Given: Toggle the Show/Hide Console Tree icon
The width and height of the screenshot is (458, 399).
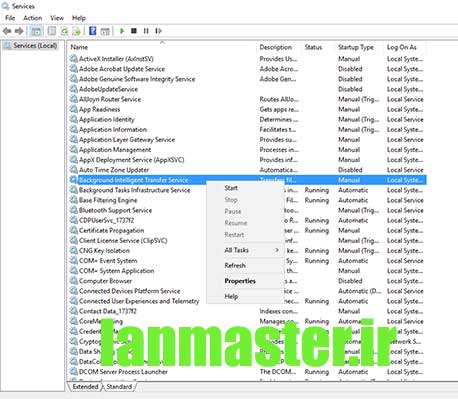Looking at the screenshot, I should click(36, 31).
